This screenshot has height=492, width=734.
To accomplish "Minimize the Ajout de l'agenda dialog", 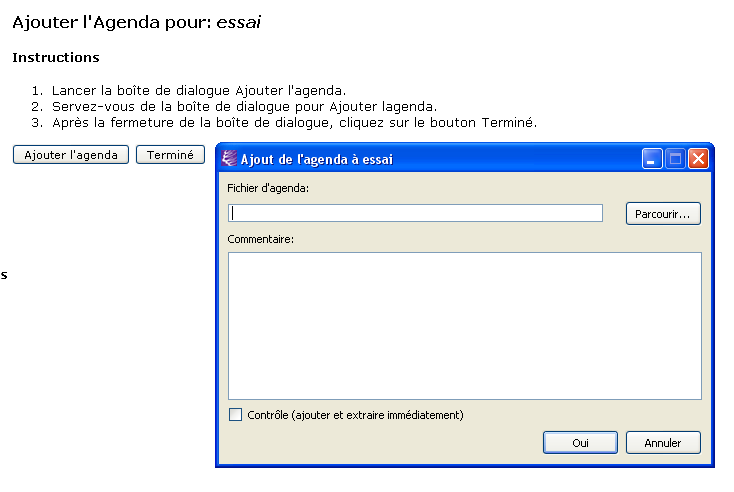I will [652, 158].
